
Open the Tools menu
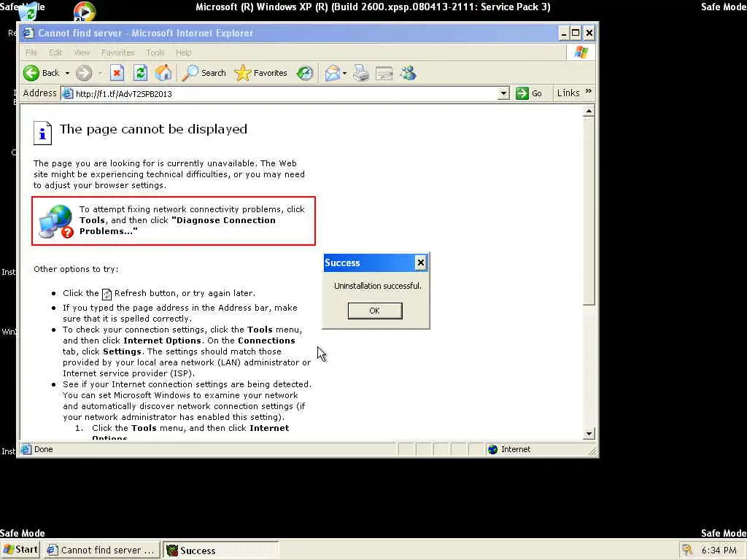point(155,52)
